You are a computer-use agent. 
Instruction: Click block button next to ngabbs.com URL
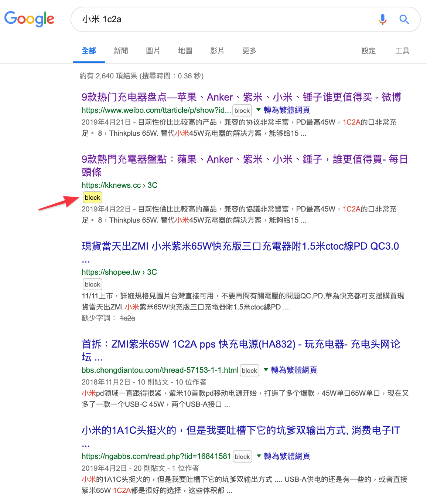coord(242,457)
